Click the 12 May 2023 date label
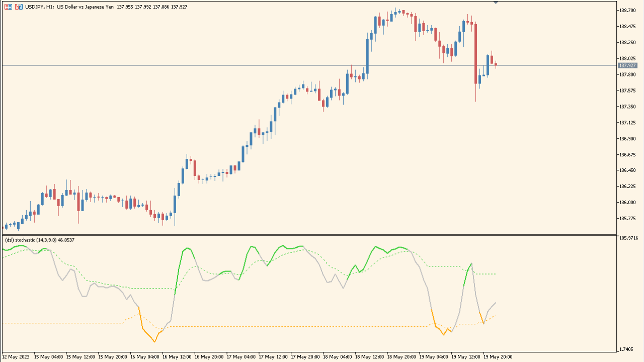Image resolution: width=644 pixels, height=362 pixels. (15, 357)
